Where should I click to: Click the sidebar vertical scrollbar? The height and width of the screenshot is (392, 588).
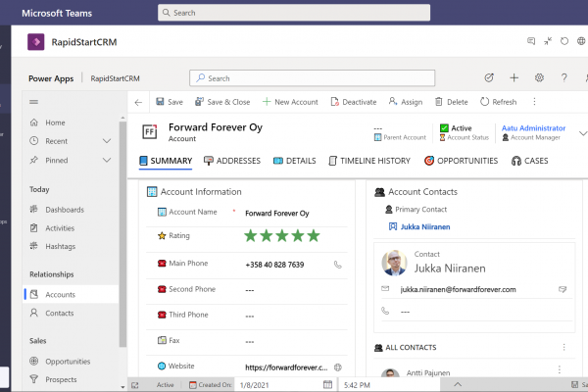coord(122,234)
